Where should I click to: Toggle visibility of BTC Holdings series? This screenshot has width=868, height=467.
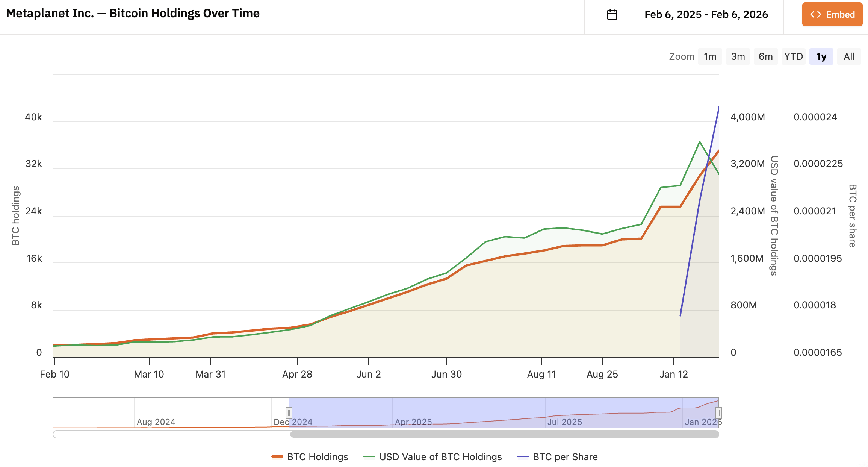click(317, 456)
